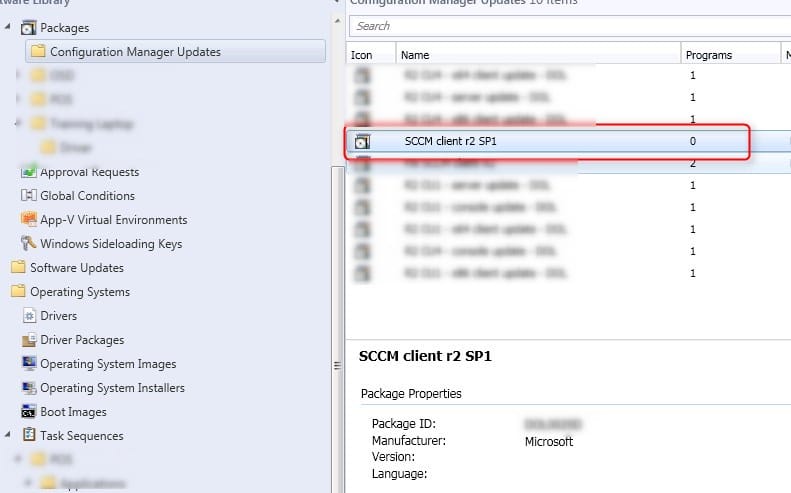Sort packages by the Name column
Viewport: 791px width, 493px height.
(x=538, y=55)
